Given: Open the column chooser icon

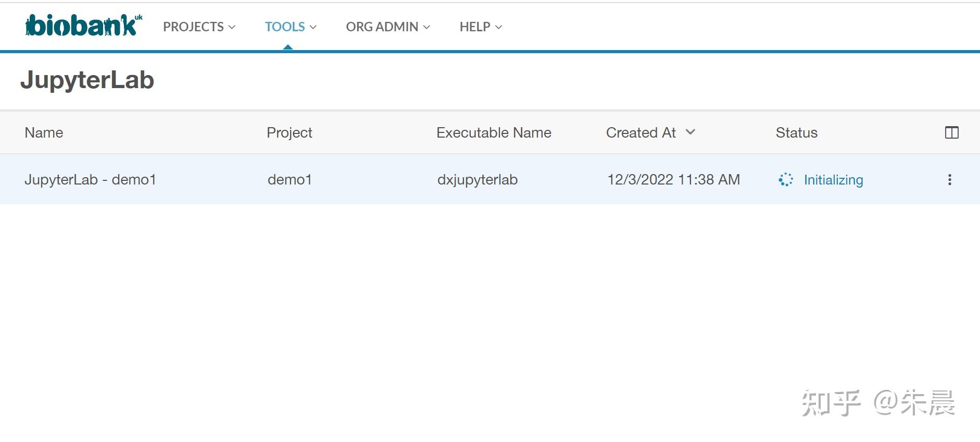Looking at the screenshot, I should pos(951,133).
